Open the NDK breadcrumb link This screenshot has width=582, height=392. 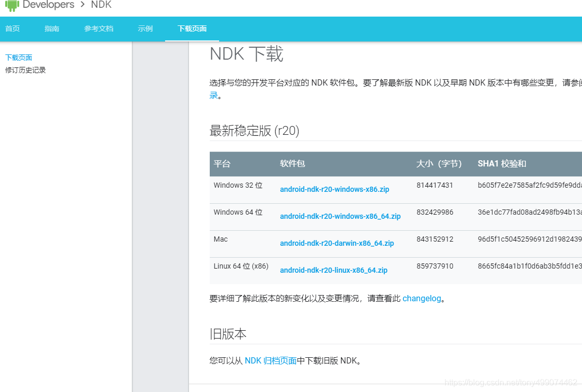pyautogui.click(x=101, y=5)
